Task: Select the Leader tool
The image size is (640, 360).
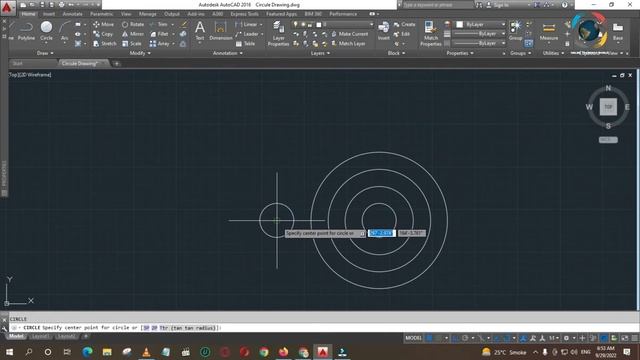Action: 247,34
